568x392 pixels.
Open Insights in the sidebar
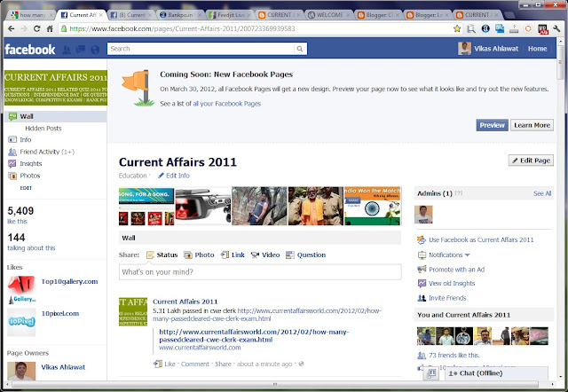click(x=25, y=163)
